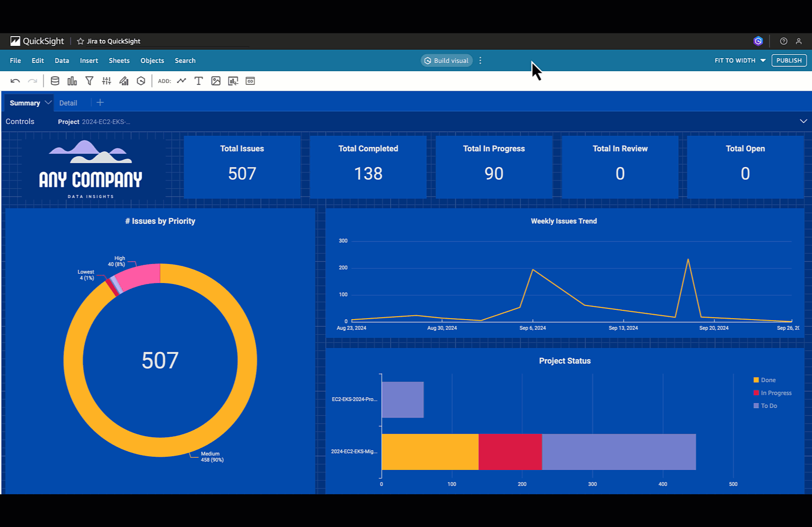Screen dimensions: 812x527
Task: Open the bar chart visualize icon
Action: point(72,81)
